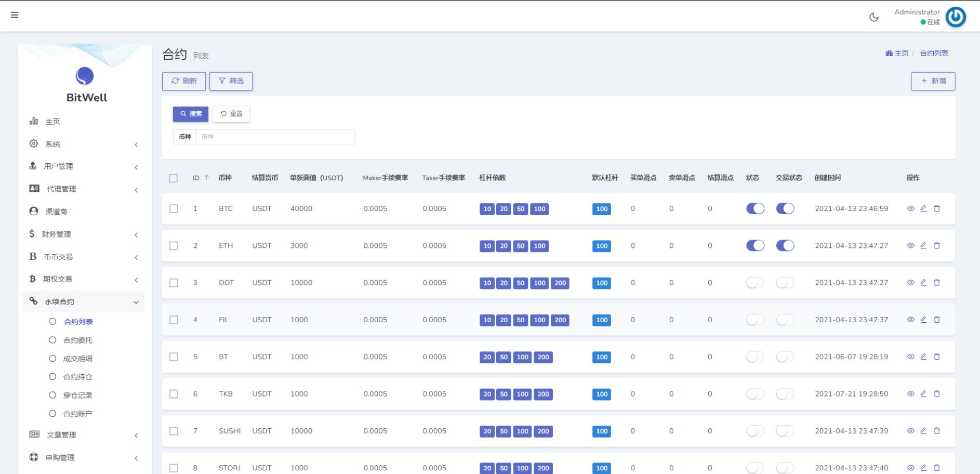Open the BTC row view details eye icon

point(910,208)
